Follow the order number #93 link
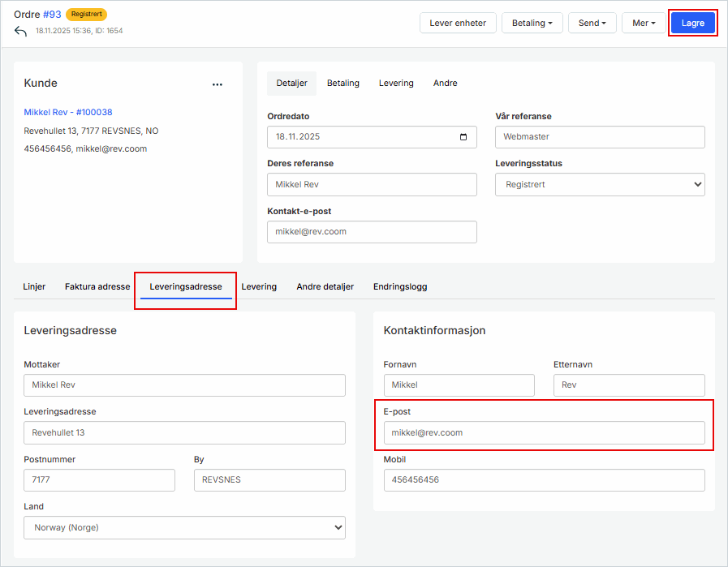 (52, 14)
